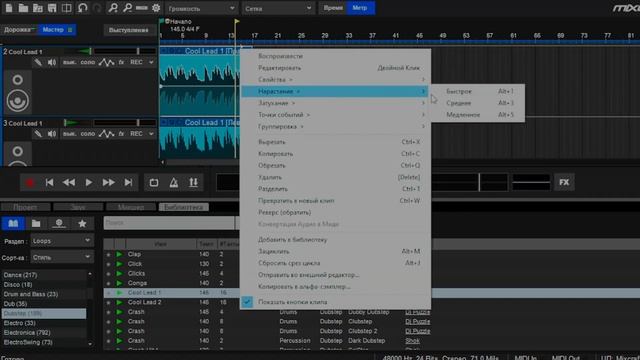Expand the Группировка submenu
The image size is (640, 360).
click(335, 127)
